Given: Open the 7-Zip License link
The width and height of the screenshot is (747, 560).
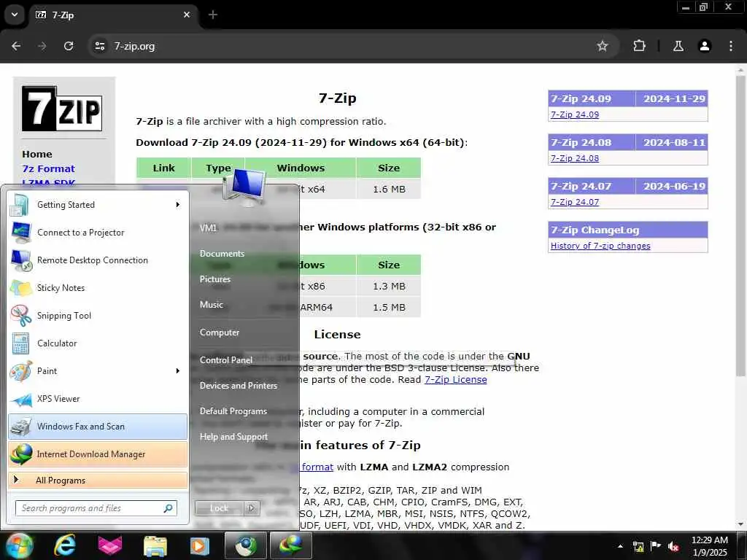Looking at the screenshot, I should tap(455, 379).
